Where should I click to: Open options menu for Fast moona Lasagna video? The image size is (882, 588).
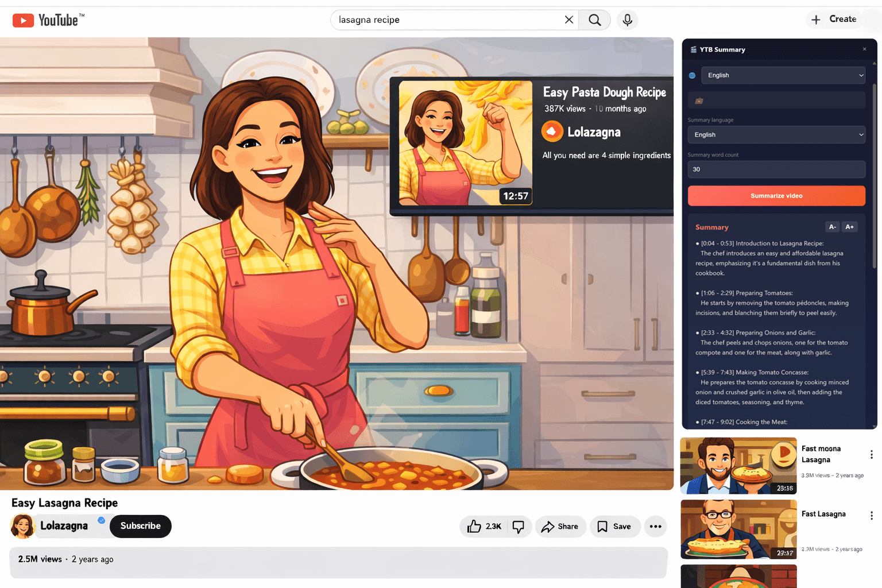click(x=871, y=455)
